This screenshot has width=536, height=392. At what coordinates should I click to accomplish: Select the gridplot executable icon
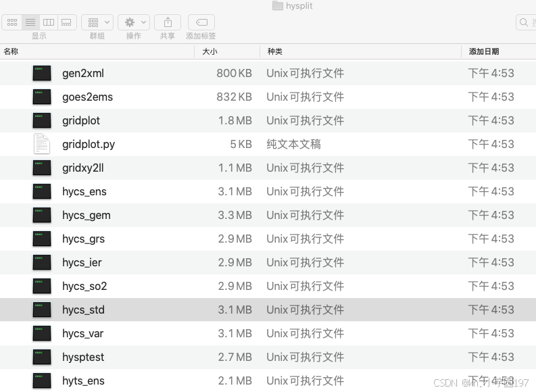pos(42,120)
